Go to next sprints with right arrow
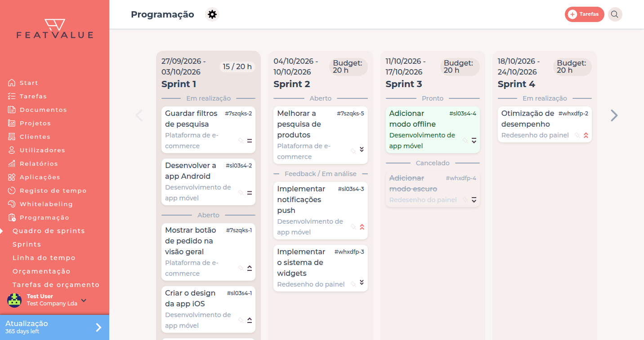644x340 pixels. tap(614, 115)
